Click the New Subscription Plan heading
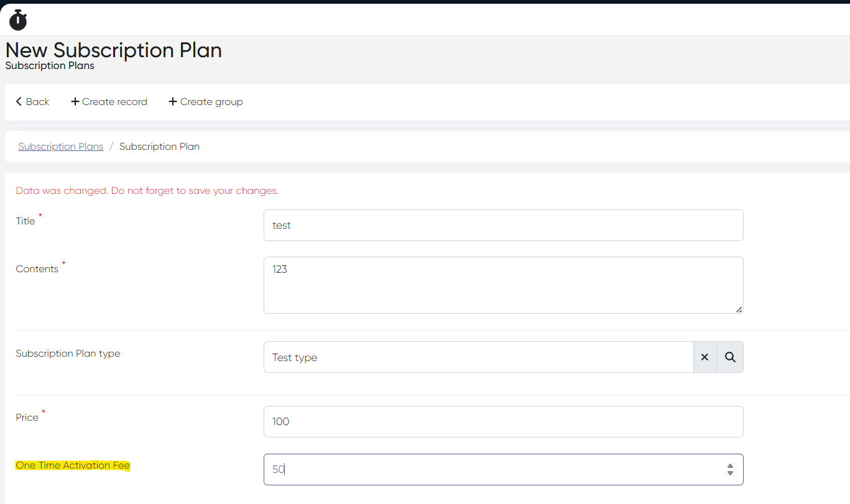The width and height of the screenshot is (850, 504). coord(114,50)
